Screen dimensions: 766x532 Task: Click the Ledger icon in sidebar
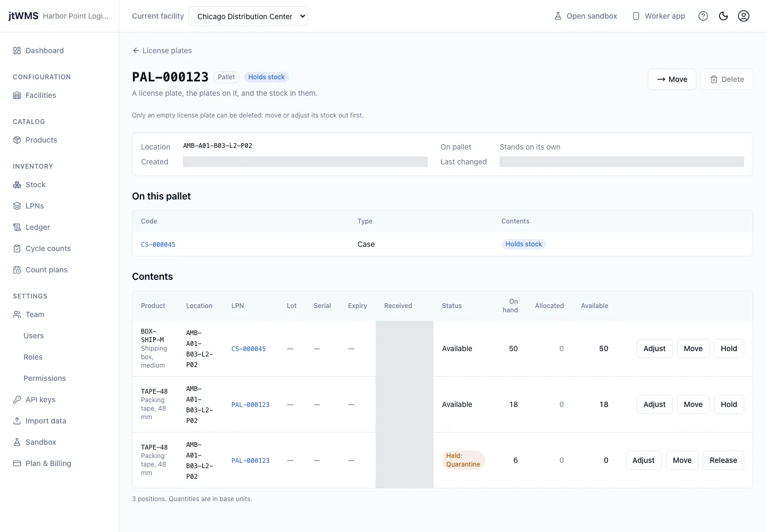pos(17,227)
